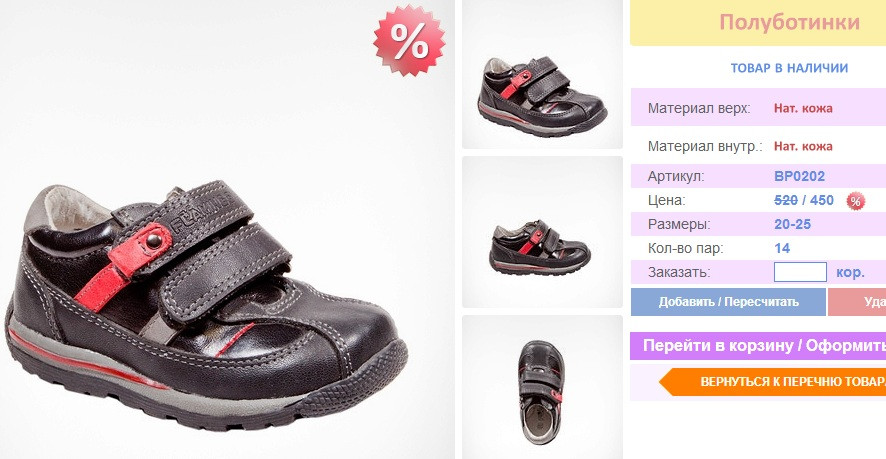Click the upper material value Нат. кожа

803,109
